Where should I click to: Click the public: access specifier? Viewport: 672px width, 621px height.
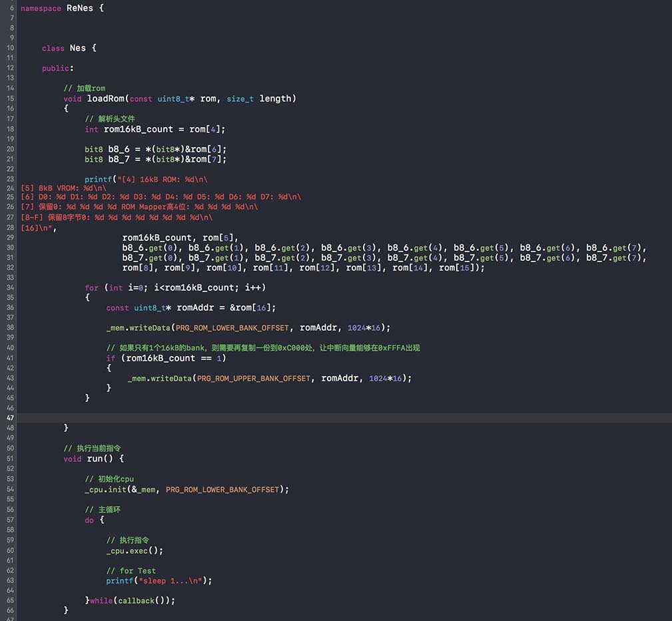point(57,68)
